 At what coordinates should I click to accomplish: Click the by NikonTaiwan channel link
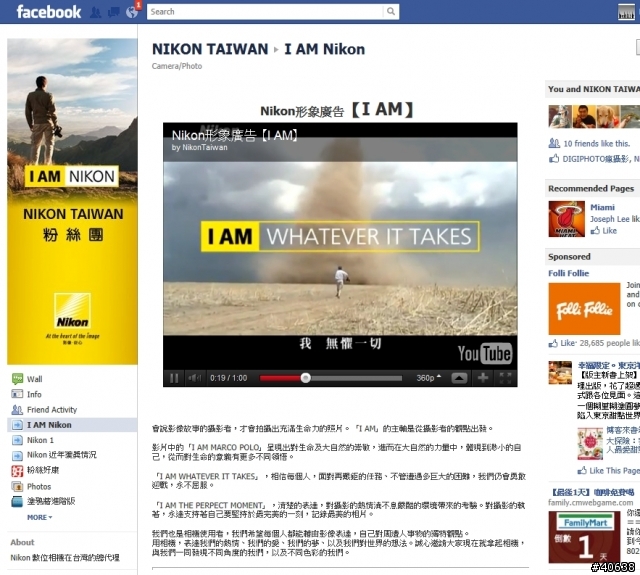(x=200, y=147)
